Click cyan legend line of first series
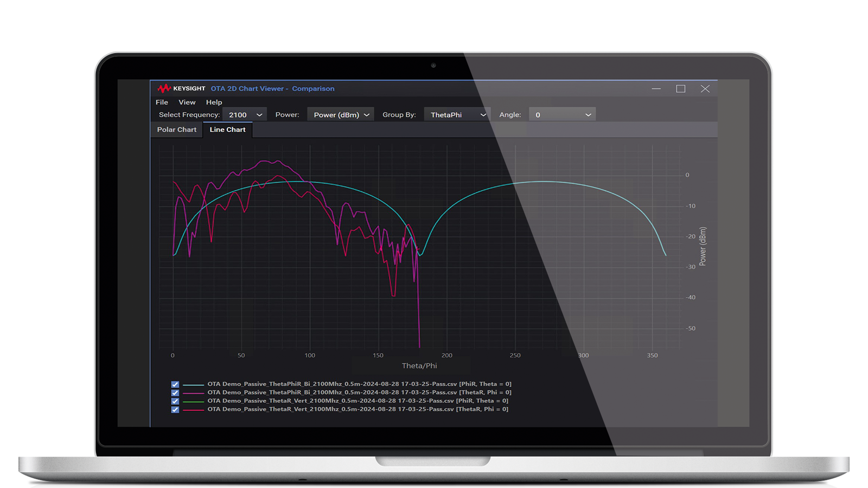This screenshot has width=868, height=488. [193, 384]
